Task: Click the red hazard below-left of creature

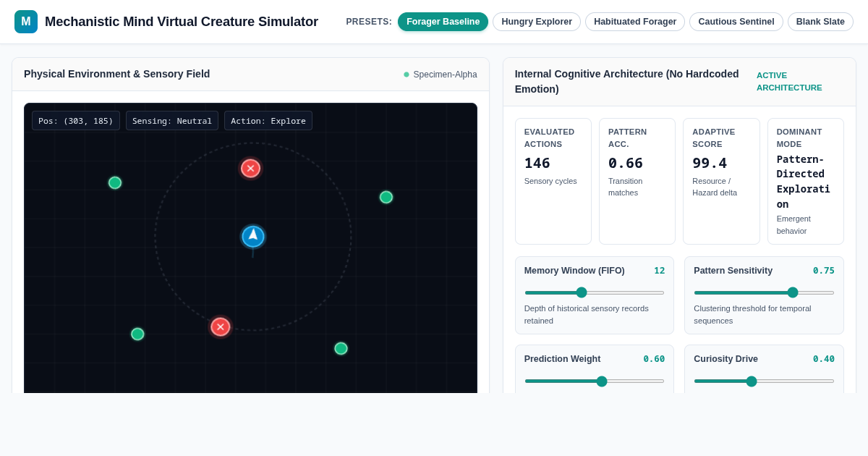Action: [x=221, y=327]
